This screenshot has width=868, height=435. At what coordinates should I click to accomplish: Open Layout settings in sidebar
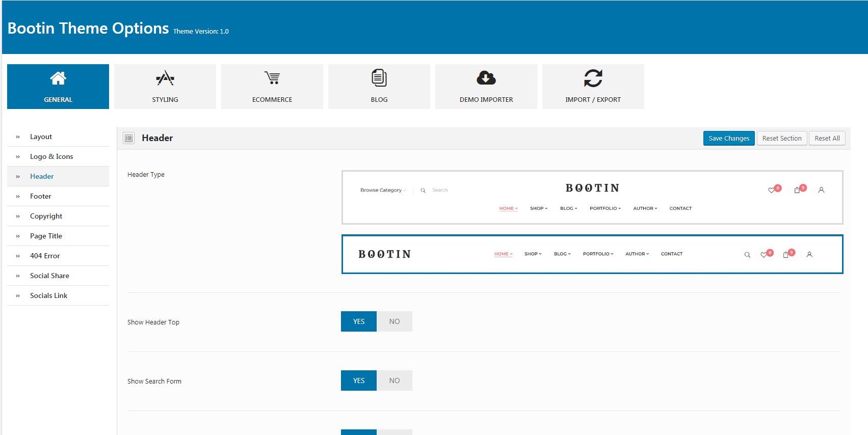pos(58,137)
